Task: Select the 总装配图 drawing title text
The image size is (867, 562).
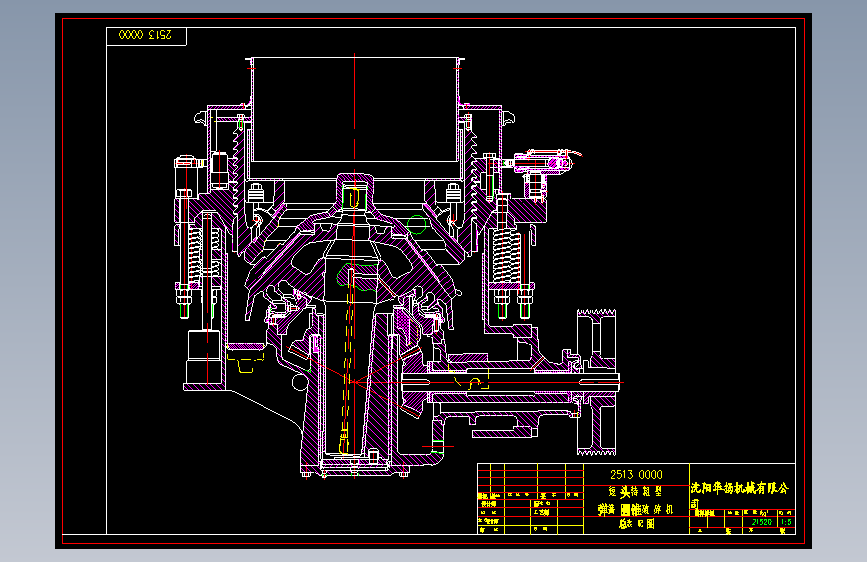Action: pos(636,524)
